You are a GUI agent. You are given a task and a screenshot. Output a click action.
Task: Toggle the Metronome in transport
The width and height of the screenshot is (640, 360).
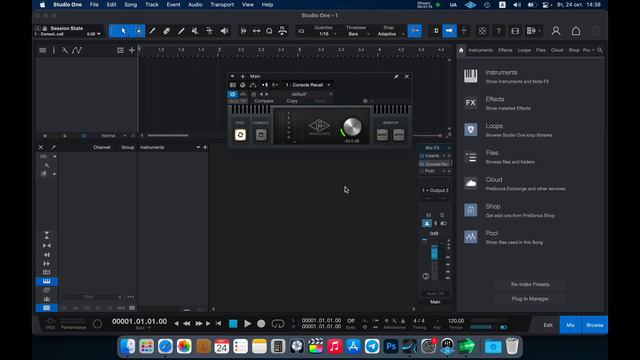point(403,321)
